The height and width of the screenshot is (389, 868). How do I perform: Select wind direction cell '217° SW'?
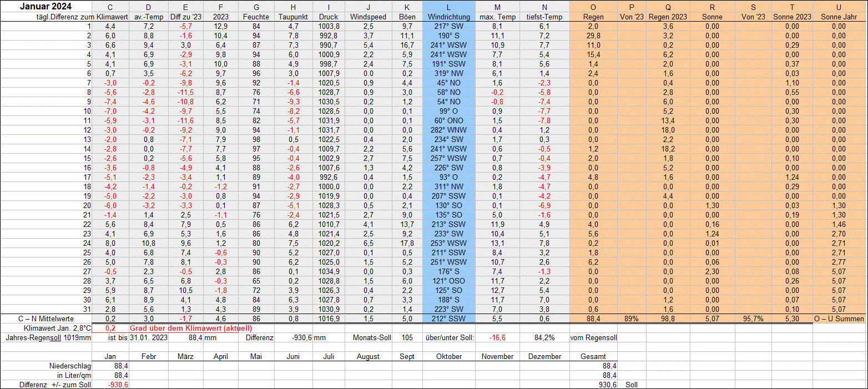coord(448,26)
